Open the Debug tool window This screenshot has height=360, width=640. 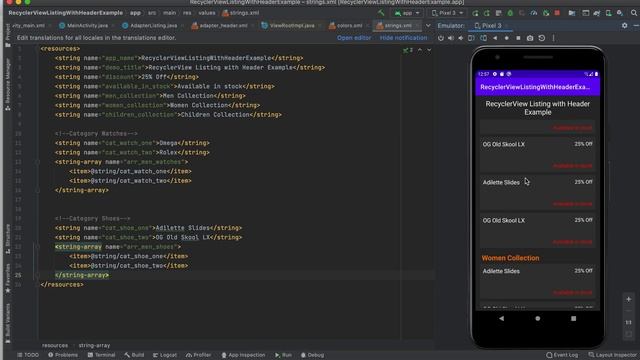click(x=312, y=355)
